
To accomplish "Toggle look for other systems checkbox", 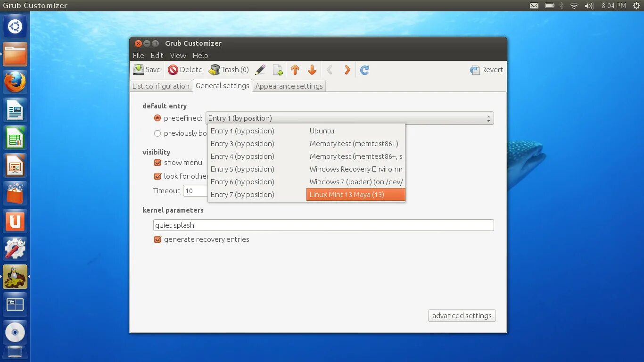I will (x=158, y=176).
